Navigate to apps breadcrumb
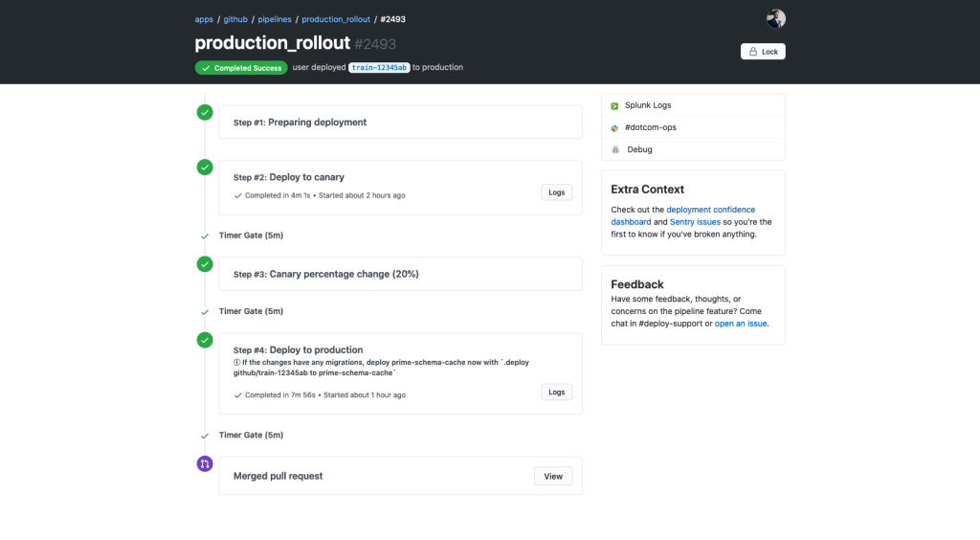Viewport: 980px width, 540px height. pyautogui.click(x=204, y=19)
